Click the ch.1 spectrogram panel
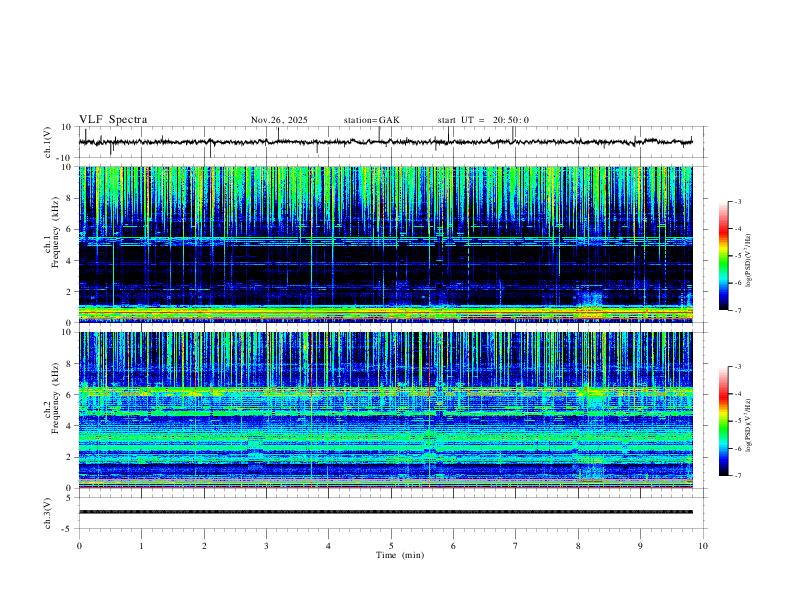The height and width of the screenshot is (612, 792). tap(385, 244)
